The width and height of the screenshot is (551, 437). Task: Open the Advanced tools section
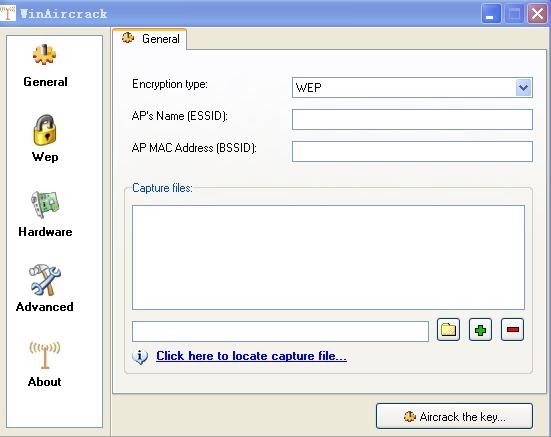coord(45,280)
